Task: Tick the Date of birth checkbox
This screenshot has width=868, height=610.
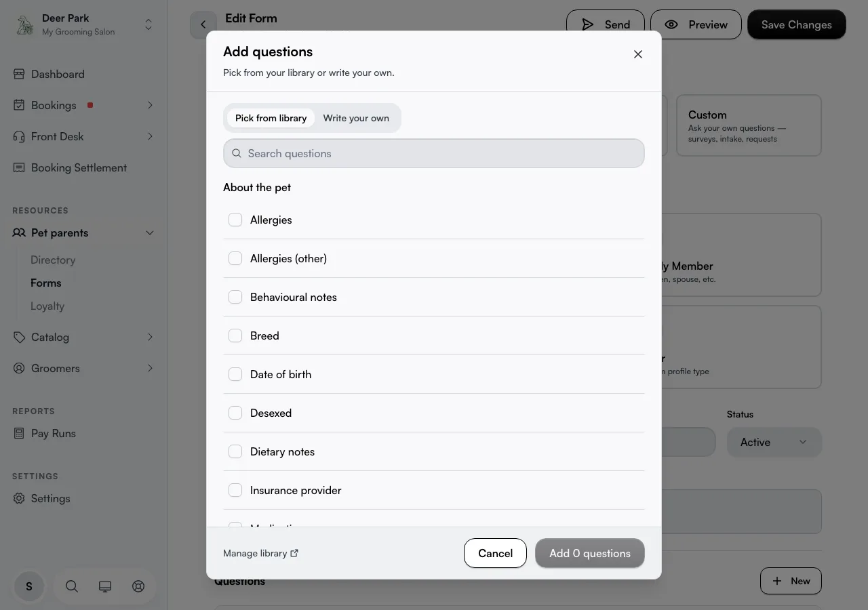Action: pos(235,374)
